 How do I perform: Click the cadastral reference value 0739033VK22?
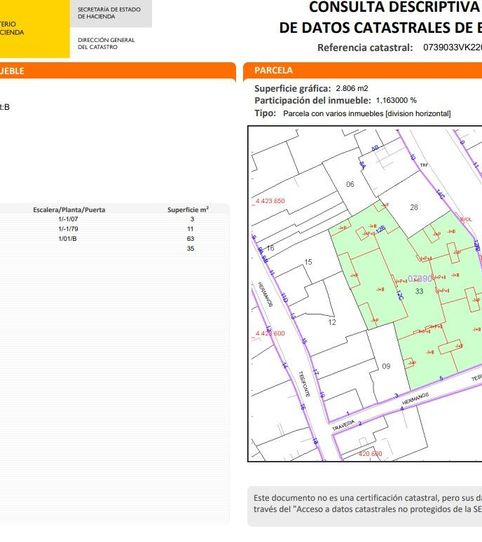pos(452,47)
